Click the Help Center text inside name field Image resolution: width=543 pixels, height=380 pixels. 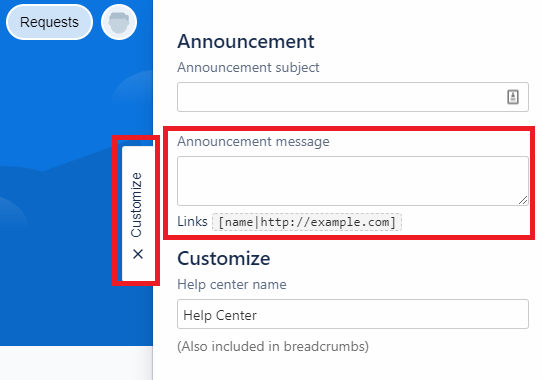point(220,316)
